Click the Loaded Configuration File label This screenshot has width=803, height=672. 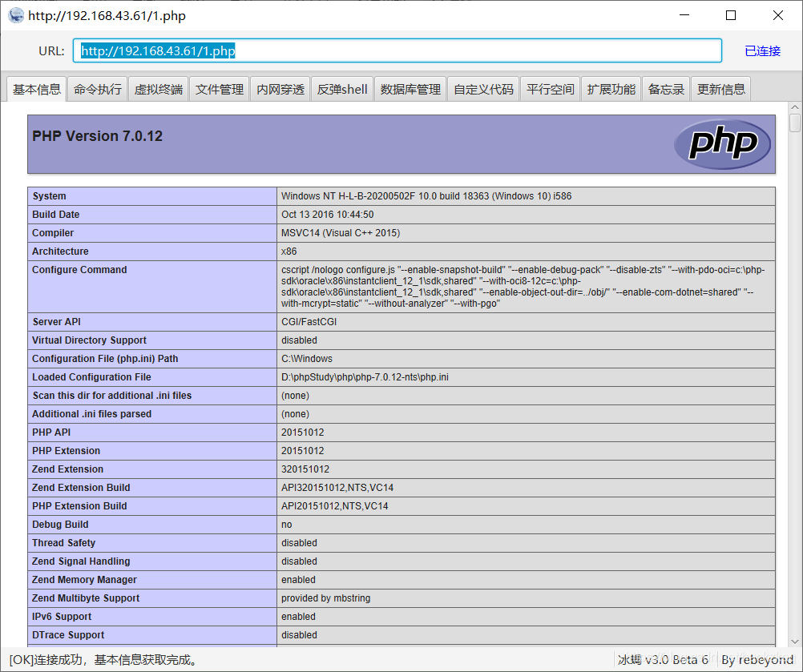click(x=91, y=377)
